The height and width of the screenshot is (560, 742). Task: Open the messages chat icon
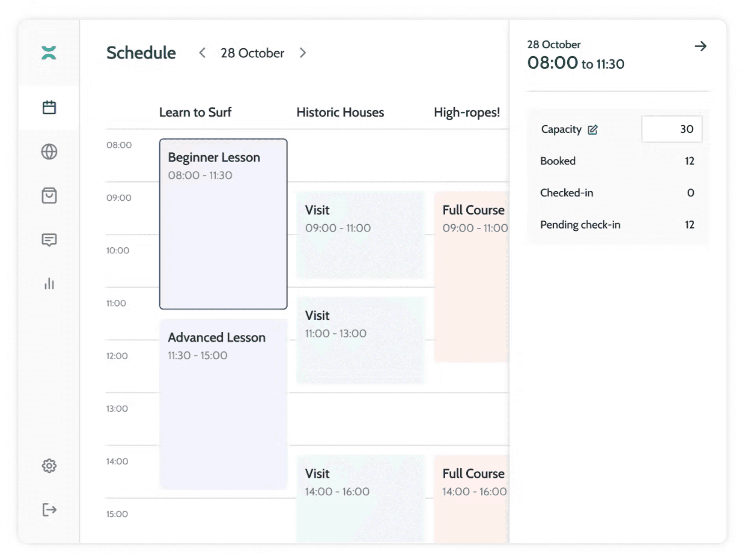[x=49, y=239]
